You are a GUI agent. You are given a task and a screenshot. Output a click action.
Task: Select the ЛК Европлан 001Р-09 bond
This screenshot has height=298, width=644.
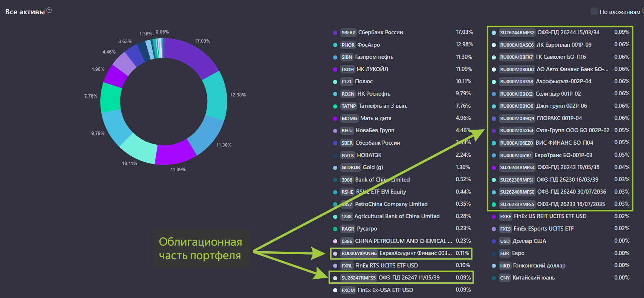(x=560, y=45)
